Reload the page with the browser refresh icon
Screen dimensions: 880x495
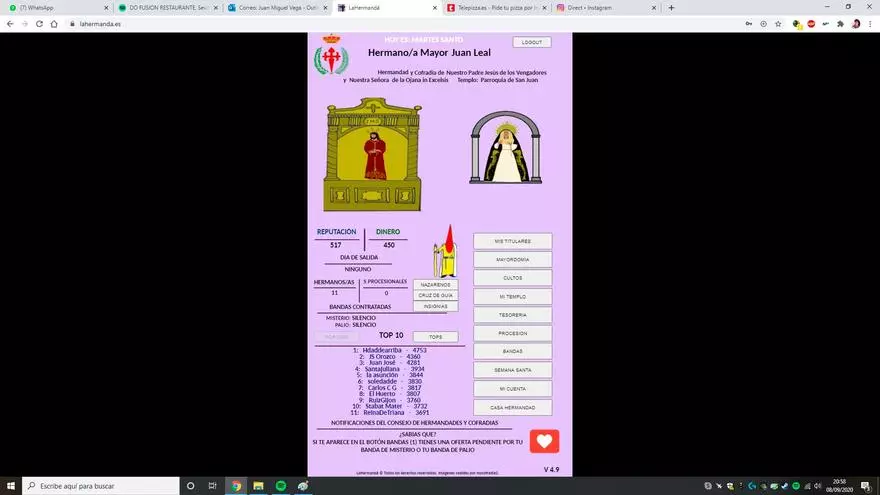click(39, 23)
